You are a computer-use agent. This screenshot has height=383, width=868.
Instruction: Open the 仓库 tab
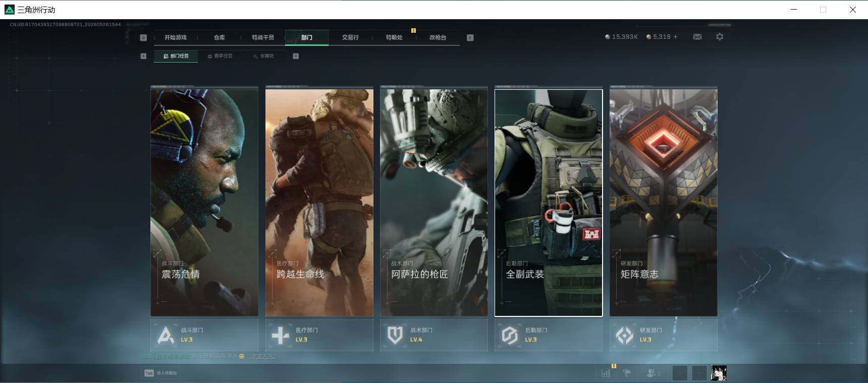(219, 37)
